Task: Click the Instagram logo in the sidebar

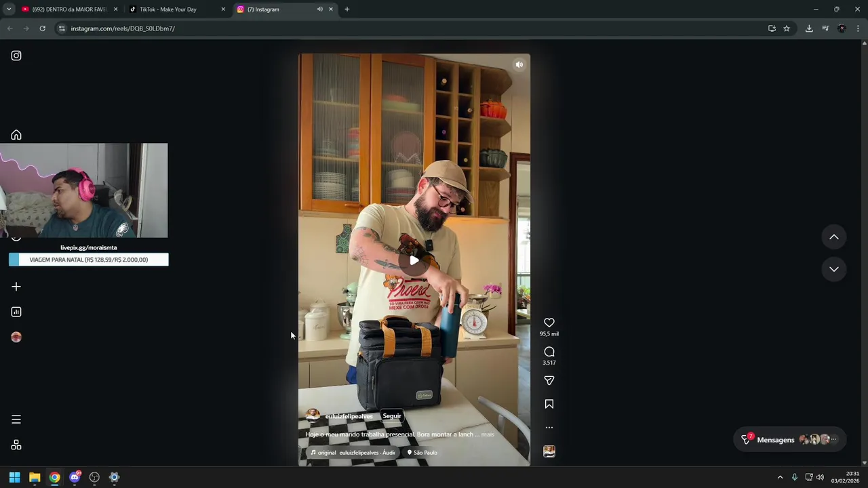Action: [x=16, y=56]
